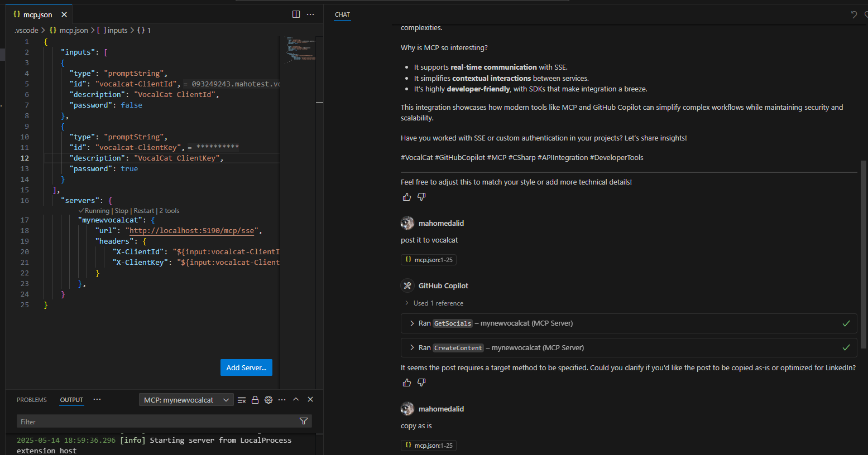Click the JSON file icon on mcp.json tab
This screenshot has width=868, height=455.
[17, 14]
